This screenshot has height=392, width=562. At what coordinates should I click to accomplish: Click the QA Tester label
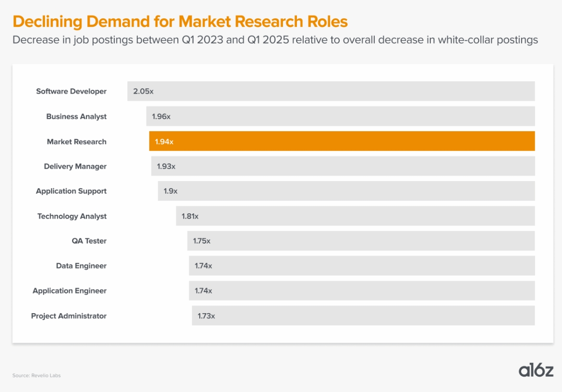pyautogui.click(x=89, y=241)
